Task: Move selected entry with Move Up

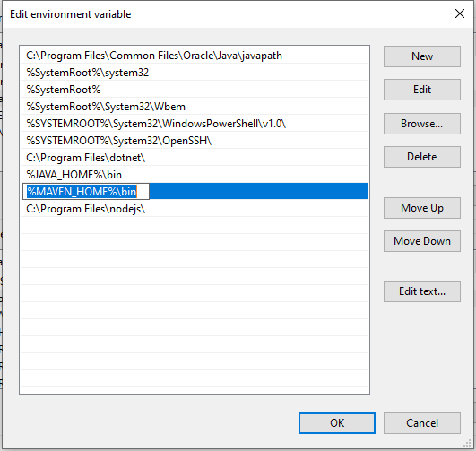Action: [422, 208]
